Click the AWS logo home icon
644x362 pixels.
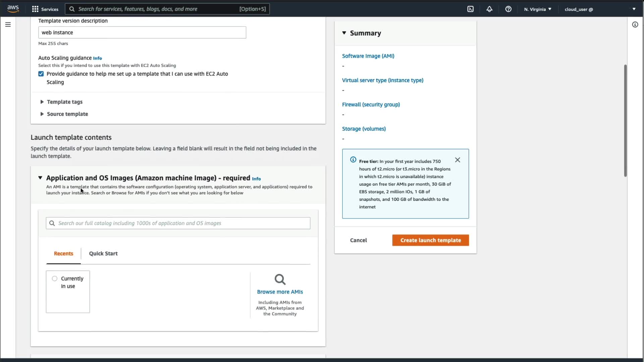pyautogui.click(x=13, y=9)
